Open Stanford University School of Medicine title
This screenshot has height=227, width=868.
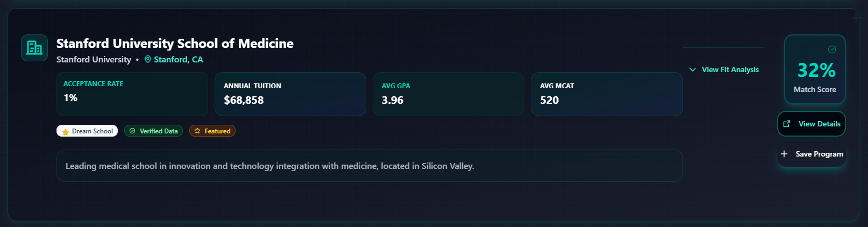pos(175,44)
